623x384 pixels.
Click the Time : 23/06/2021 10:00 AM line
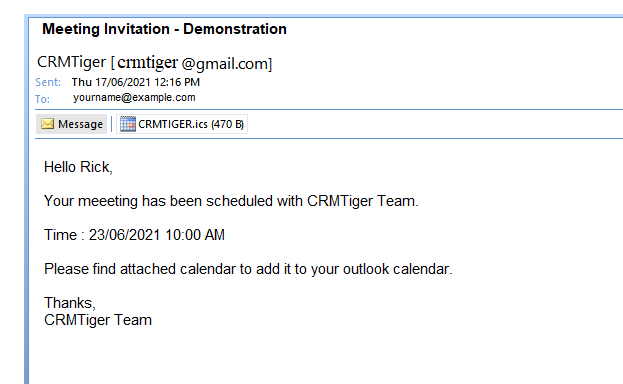(134, 235)
